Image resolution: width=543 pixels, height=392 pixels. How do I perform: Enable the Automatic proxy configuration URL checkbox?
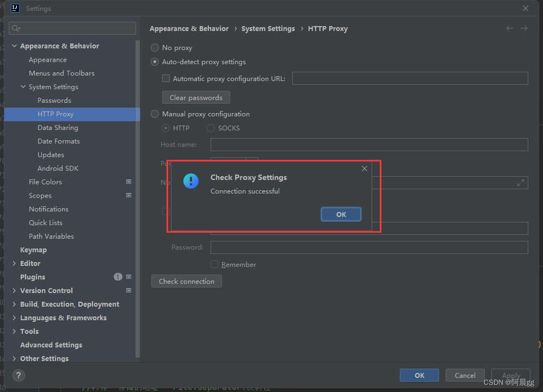[166, 78]
